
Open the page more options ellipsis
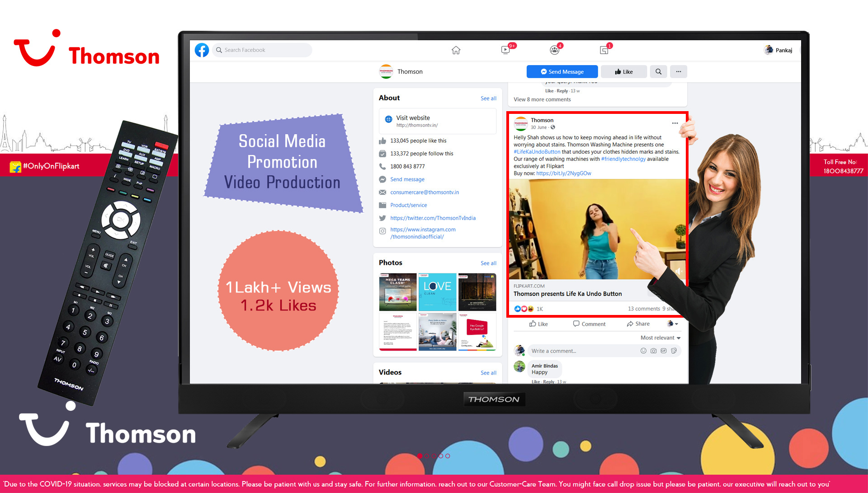(679, 71)
